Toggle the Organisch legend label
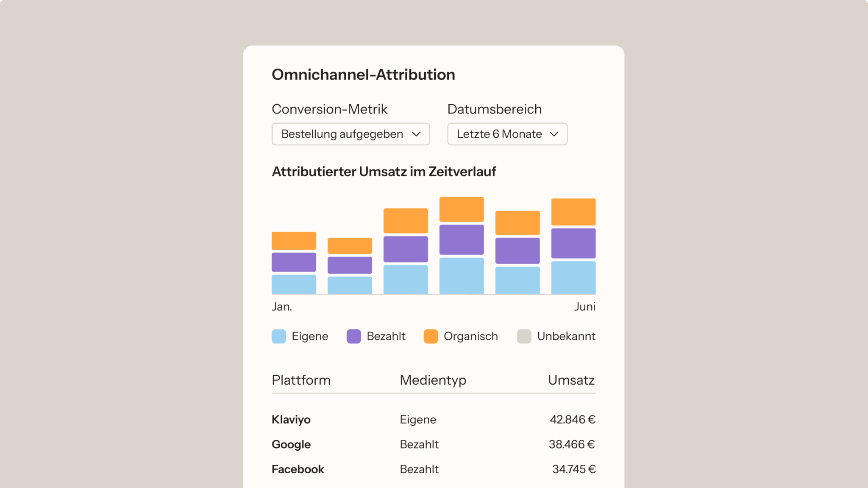 coord(470,336)
